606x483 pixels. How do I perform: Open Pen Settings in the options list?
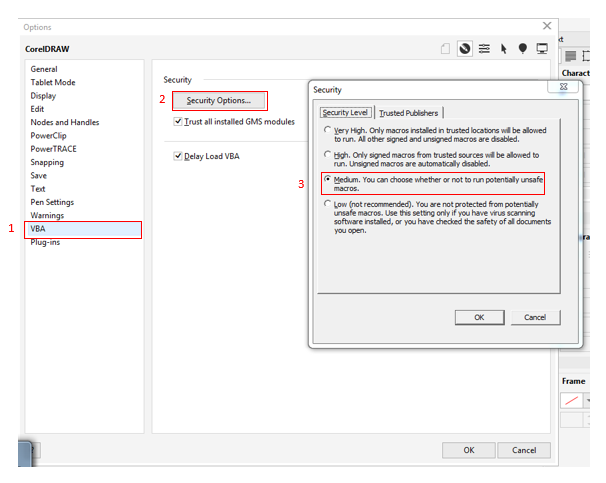click(x=52, y=202)
